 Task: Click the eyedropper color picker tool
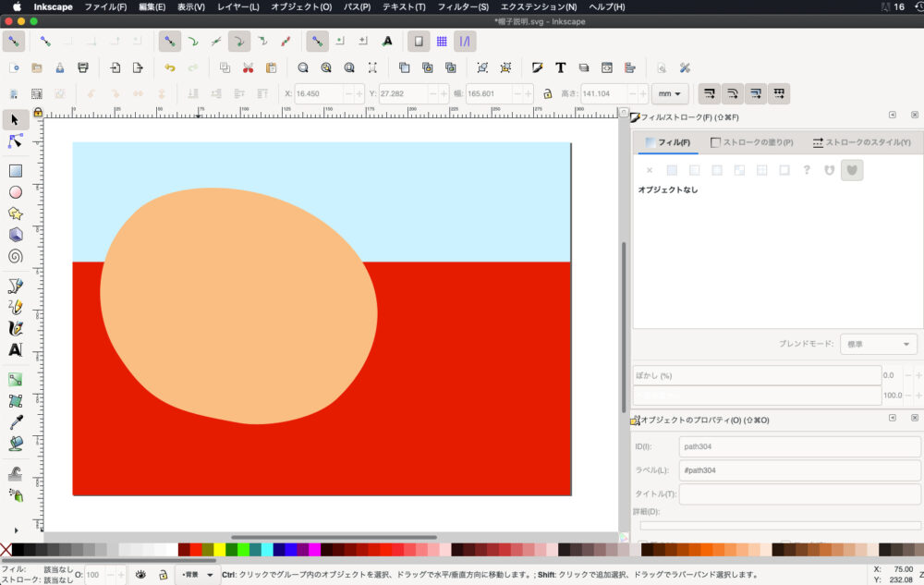[x=16, y=422]
